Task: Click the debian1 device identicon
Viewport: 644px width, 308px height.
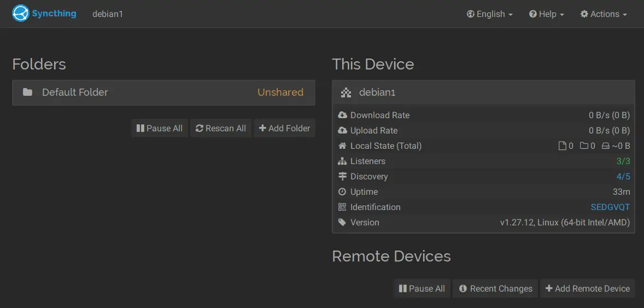Action: (x=346, y=92)
